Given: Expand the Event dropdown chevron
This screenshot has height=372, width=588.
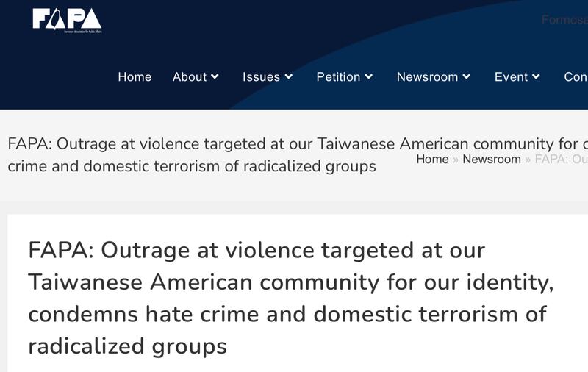Looking at the screenshot, I should pos(537,76).
